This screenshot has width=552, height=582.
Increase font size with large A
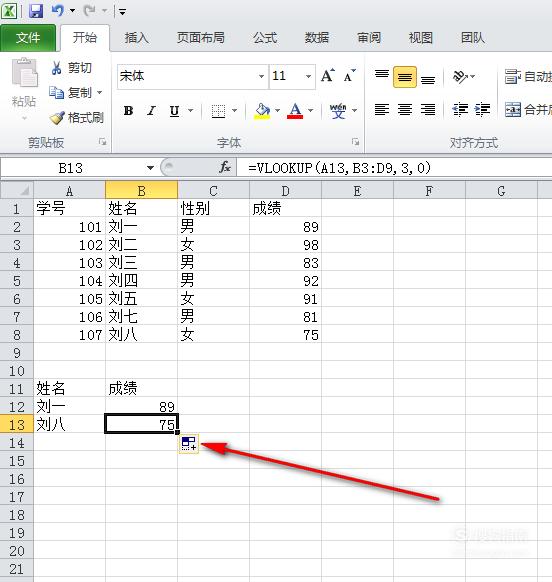pyautogui.click(x=327, y=76)
